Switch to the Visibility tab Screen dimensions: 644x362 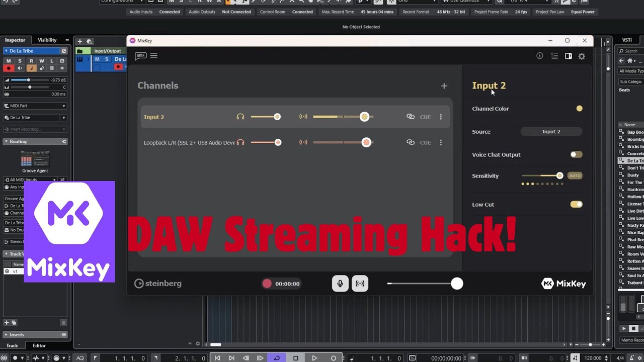47,40
